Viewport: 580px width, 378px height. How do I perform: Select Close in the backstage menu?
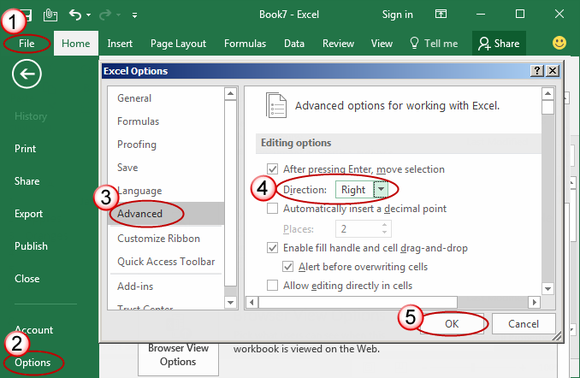27,279
